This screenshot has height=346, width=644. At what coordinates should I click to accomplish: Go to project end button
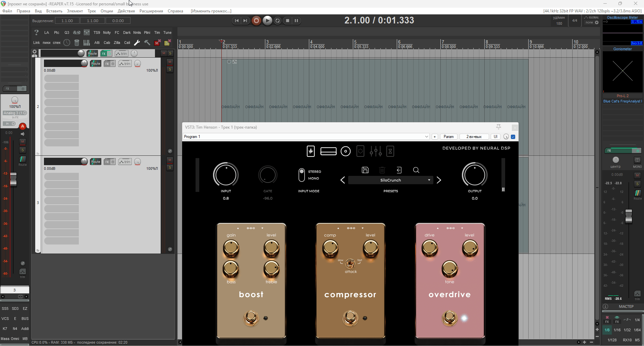point(245,21)
